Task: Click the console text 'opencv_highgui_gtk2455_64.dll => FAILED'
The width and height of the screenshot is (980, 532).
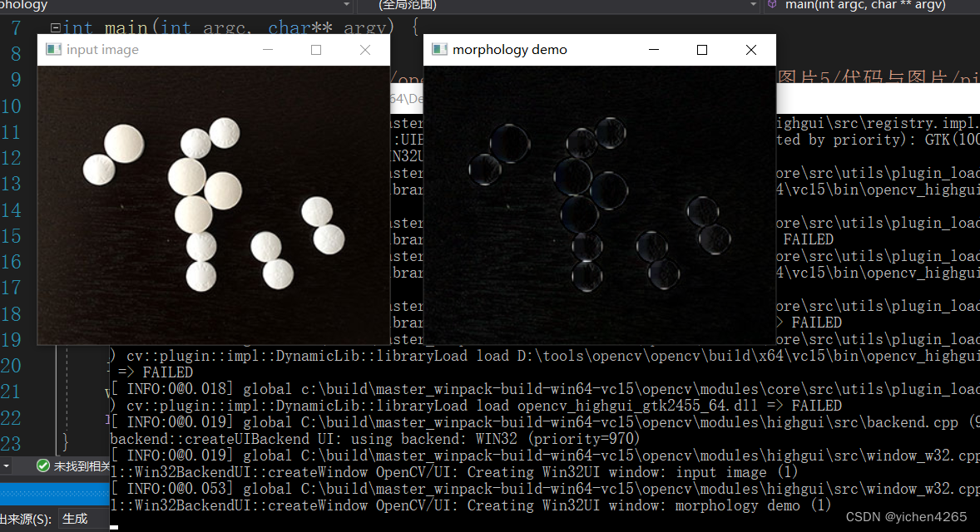Action: 680,406
